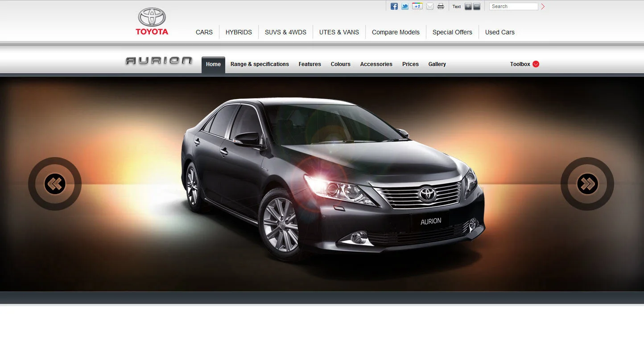The height and width of the screenshot is (345, 644).
Task: Click the Aurion car image
Action: click(333, 181)
